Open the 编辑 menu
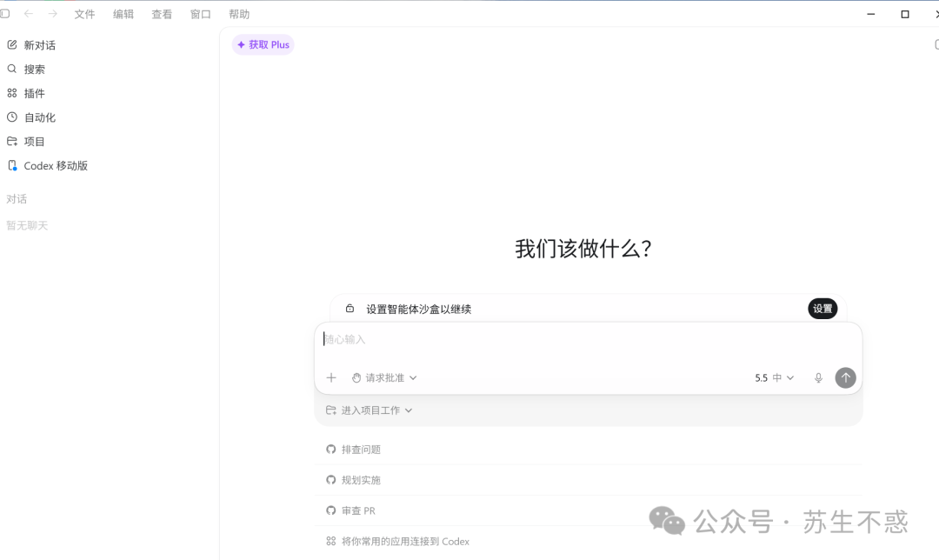Image resolution: width=939 pixels, height=560 pixels. (123, 14)
